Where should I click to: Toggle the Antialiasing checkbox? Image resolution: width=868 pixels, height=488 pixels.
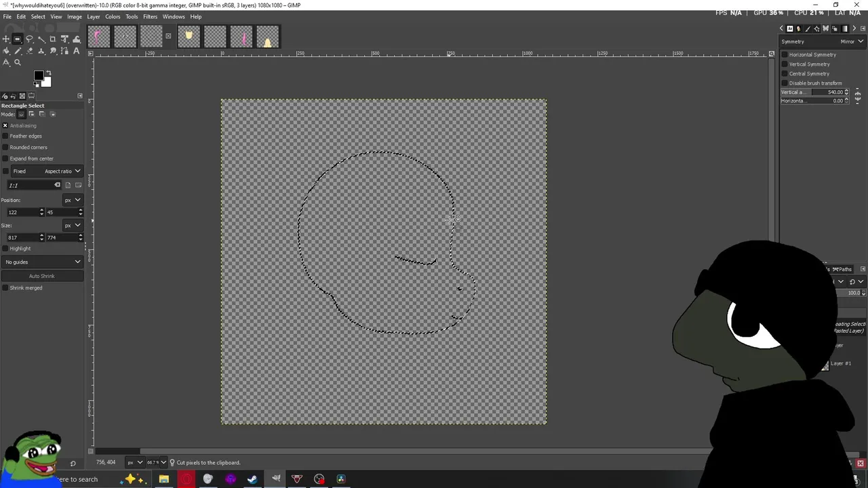coord(5,125)
